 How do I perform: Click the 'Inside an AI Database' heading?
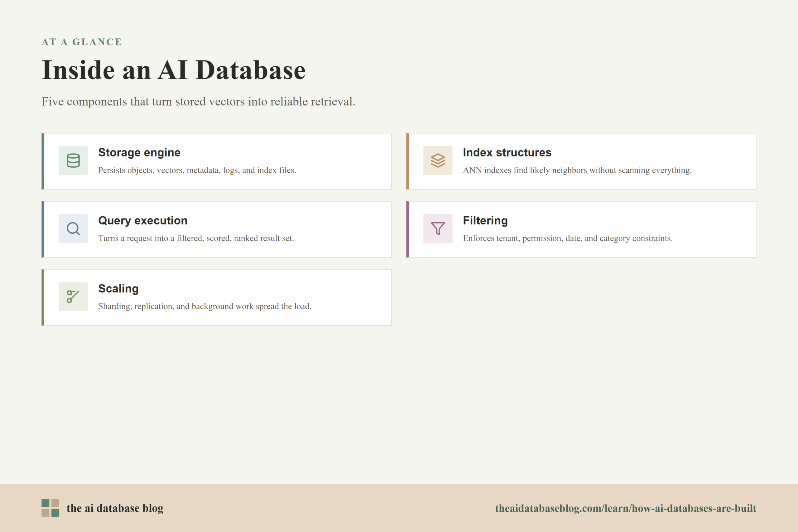(x=173, y=70)
